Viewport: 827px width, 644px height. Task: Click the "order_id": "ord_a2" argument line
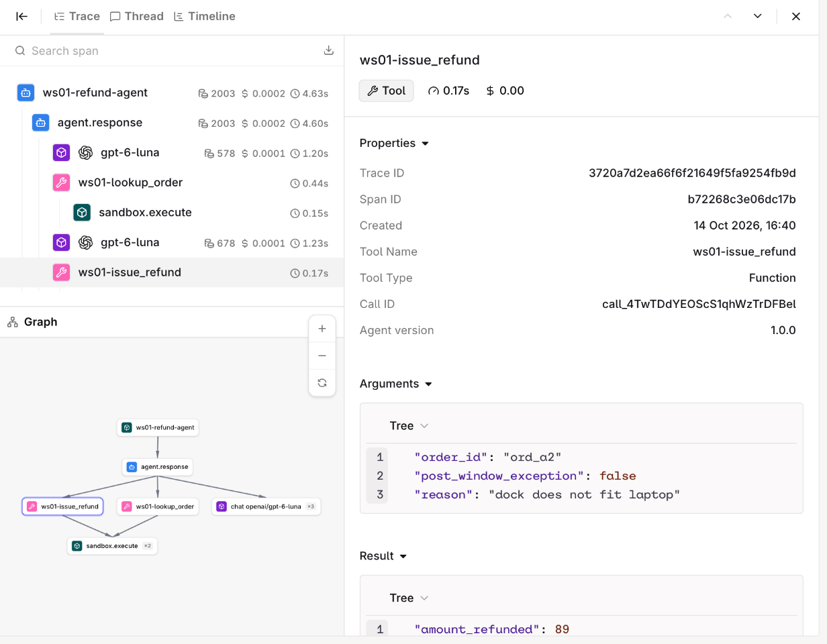point(487,458)
